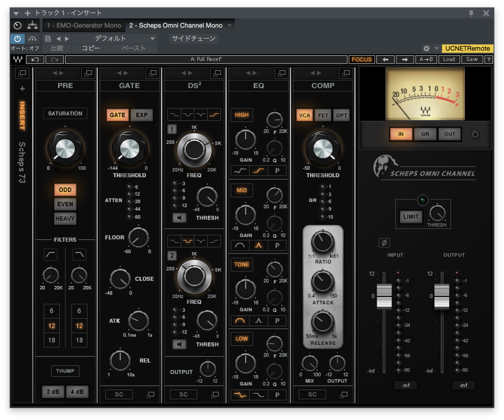
Task: Click the Save preset button
Action: [x=472, y=60]
